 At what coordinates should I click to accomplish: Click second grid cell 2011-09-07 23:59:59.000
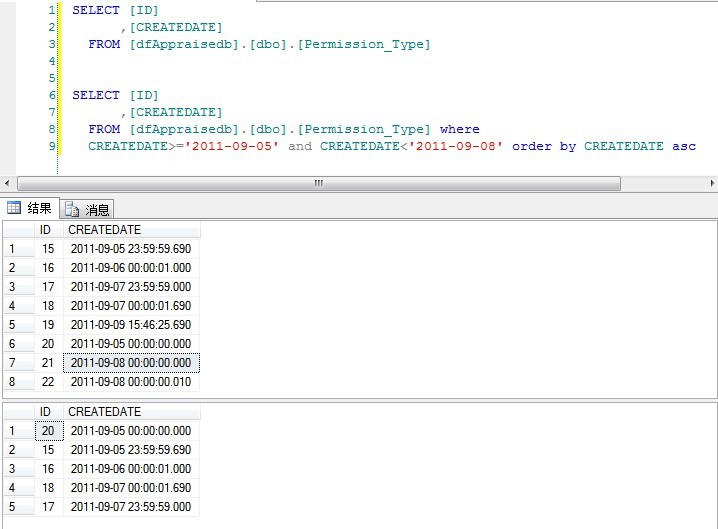(x=131, y=507)
